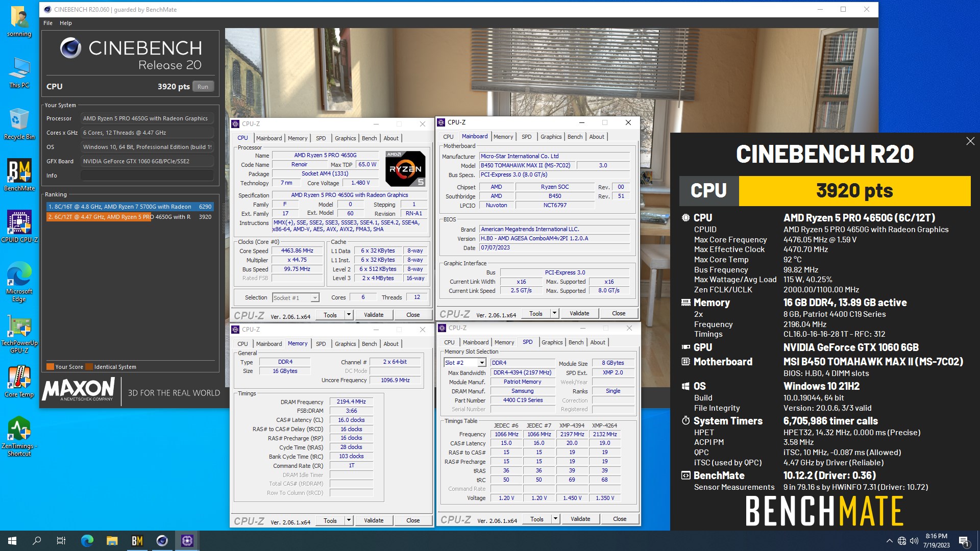980x551 pixels.
Task: Click the Processor field in Cinebench Your System
Action: pyautogui.click(x=147, y=118)
